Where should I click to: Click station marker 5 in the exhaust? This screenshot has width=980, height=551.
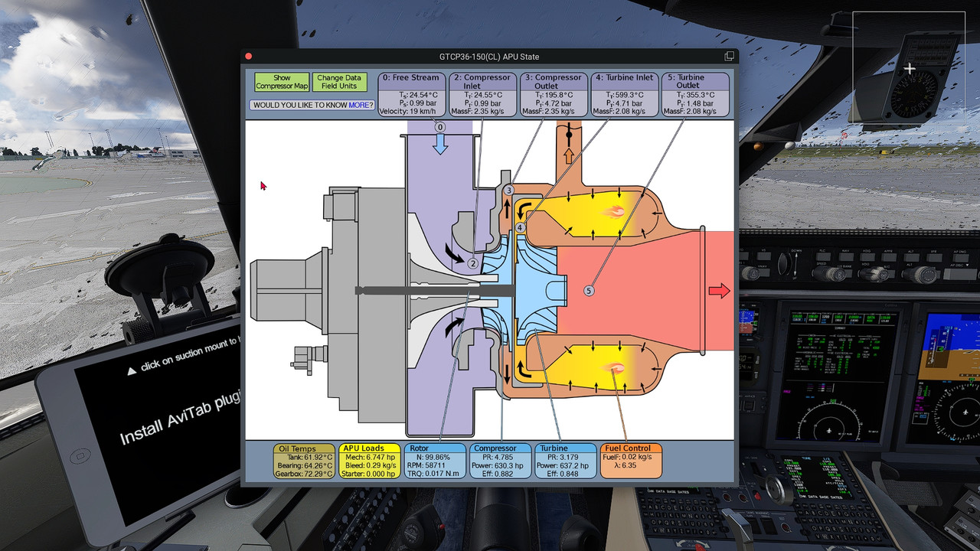(x=589, y=291)
